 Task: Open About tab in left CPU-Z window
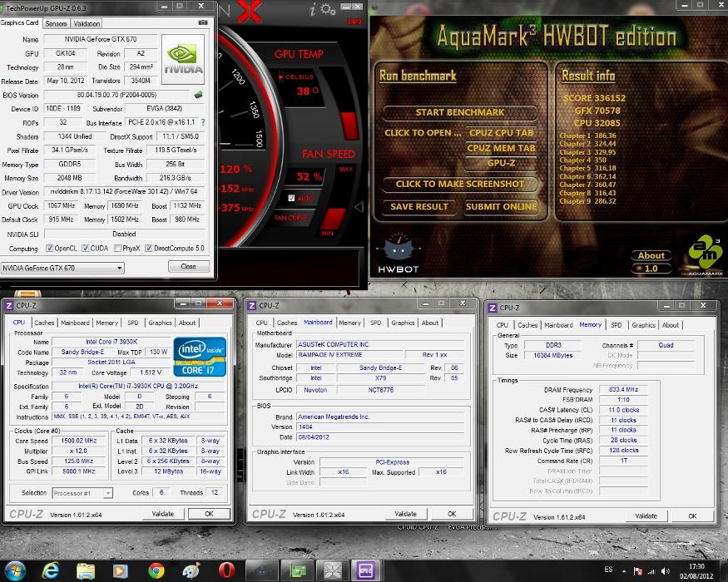pyautogui.click(x=187, y=323)
